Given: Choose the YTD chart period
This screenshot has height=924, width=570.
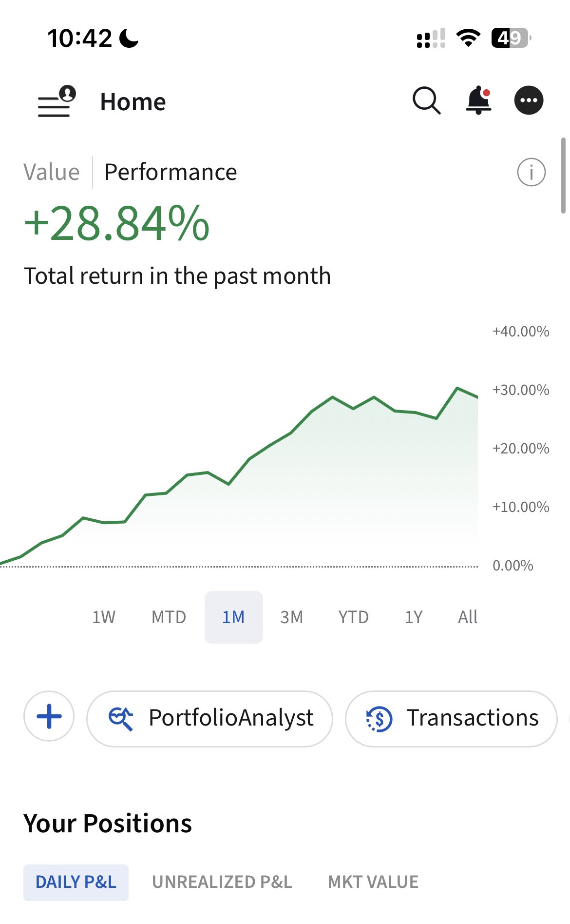Looking at the screenshot, I should coord(353,617).
